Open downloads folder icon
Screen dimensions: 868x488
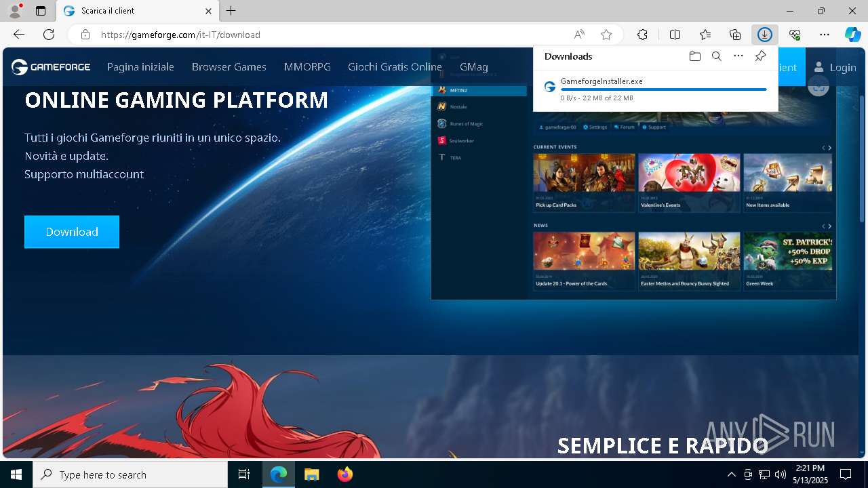694,56
